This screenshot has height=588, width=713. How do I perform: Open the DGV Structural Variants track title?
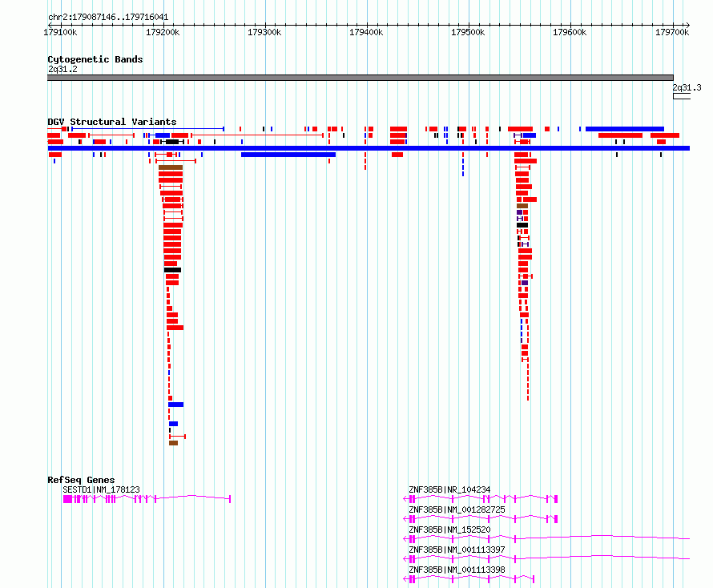[x=112, y=122]
